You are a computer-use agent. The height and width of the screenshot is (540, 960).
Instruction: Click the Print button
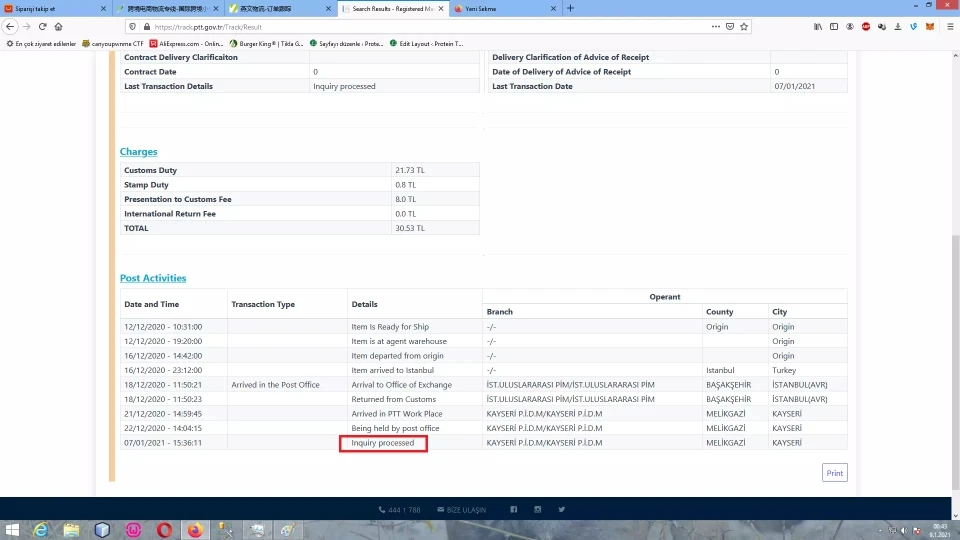[834, 473]
